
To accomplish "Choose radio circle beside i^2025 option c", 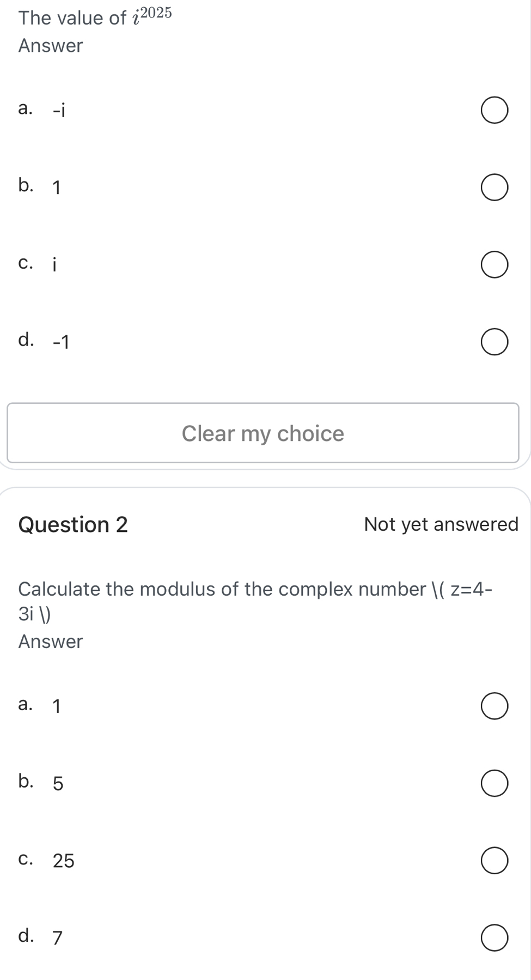I will (495, 265).
